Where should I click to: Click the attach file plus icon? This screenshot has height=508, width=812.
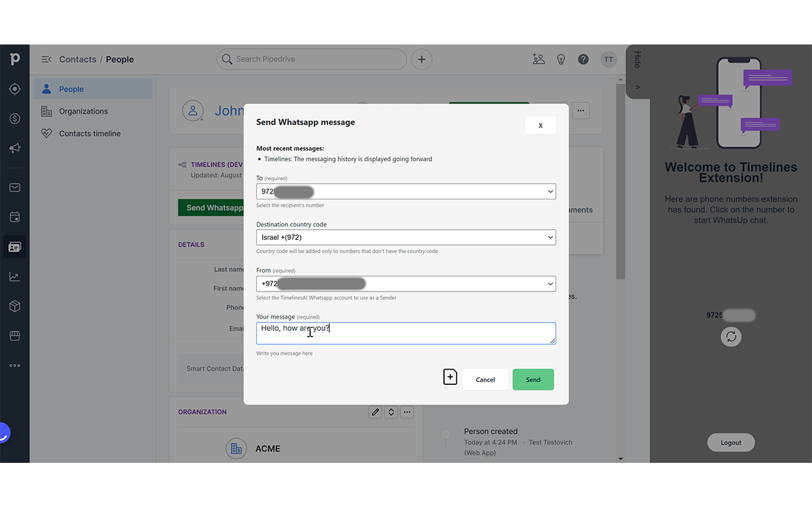450,377
